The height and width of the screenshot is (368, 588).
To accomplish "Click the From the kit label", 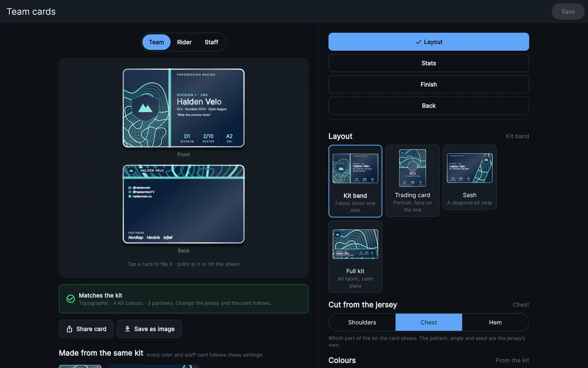I will (512, 360).
